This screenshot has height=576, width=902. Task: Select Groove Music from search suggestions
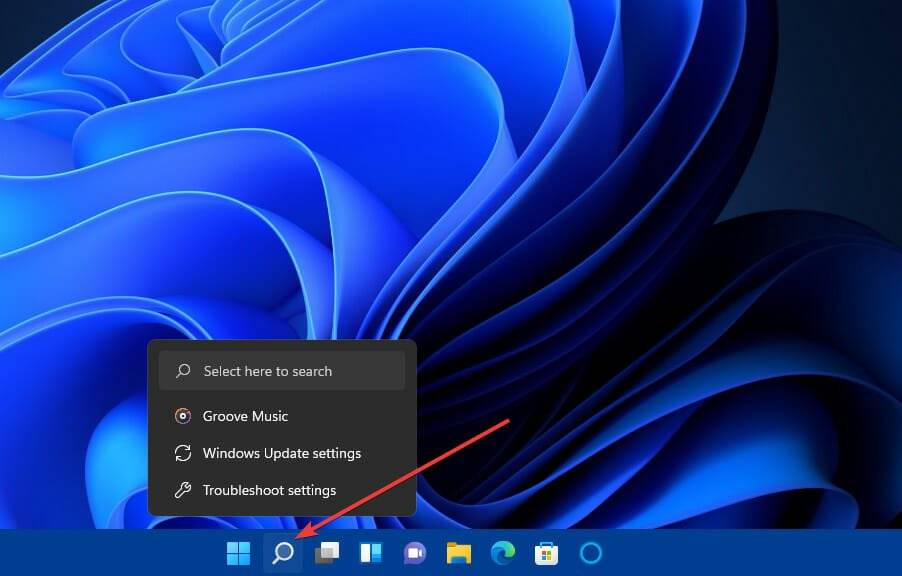(245, 416)
